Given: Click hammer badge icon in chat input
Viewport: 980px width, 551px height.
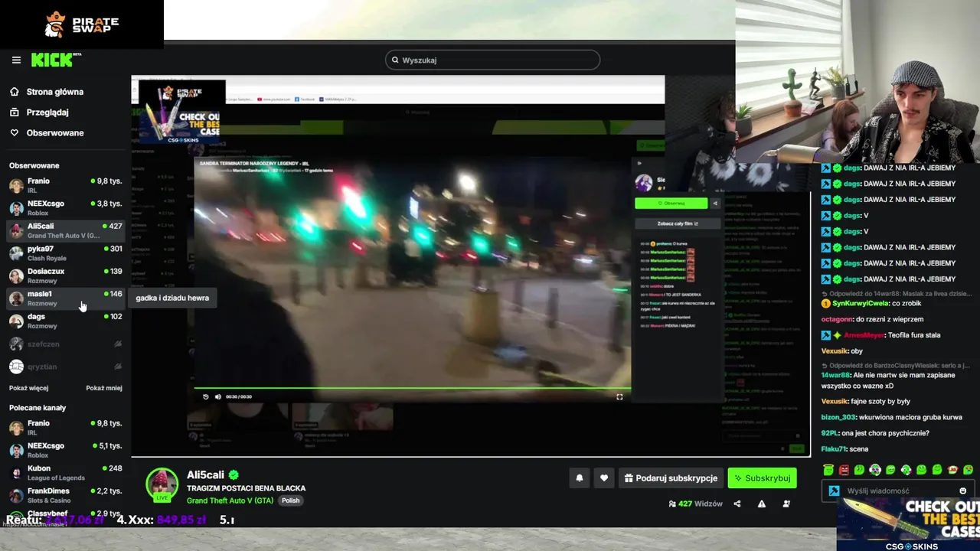Looking at the screenshot, I should [x=834, y=491].
